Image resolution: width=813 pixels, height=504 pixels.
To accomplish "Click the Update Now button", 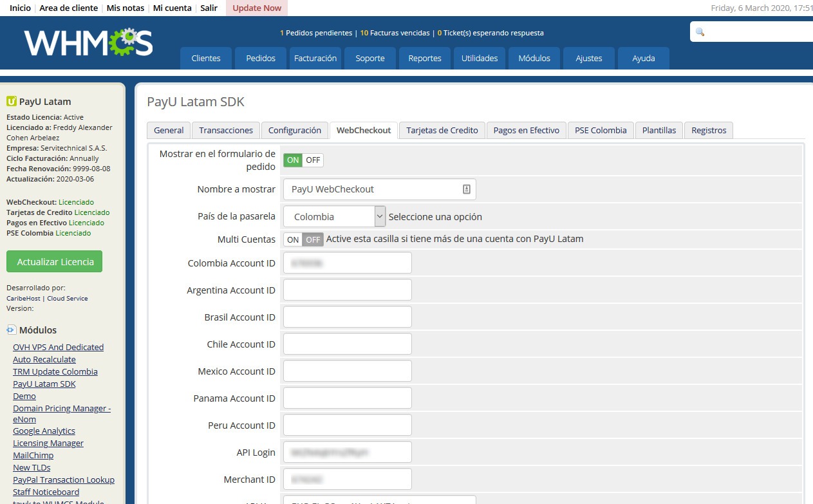I will pyautogui.click(x=257, y=8).
